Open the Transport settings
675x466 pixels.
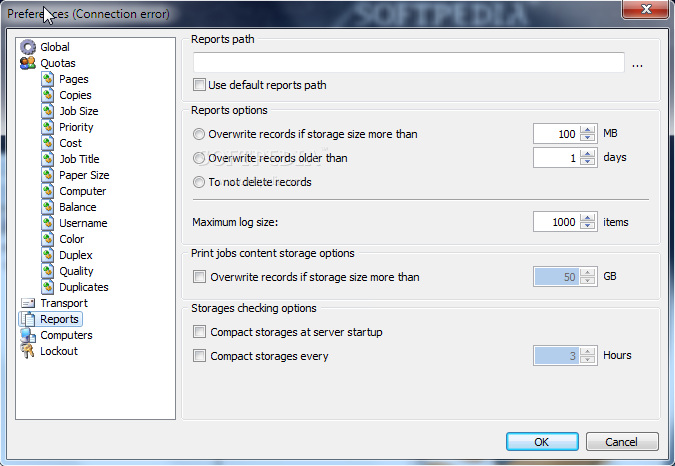click(64, 303)
